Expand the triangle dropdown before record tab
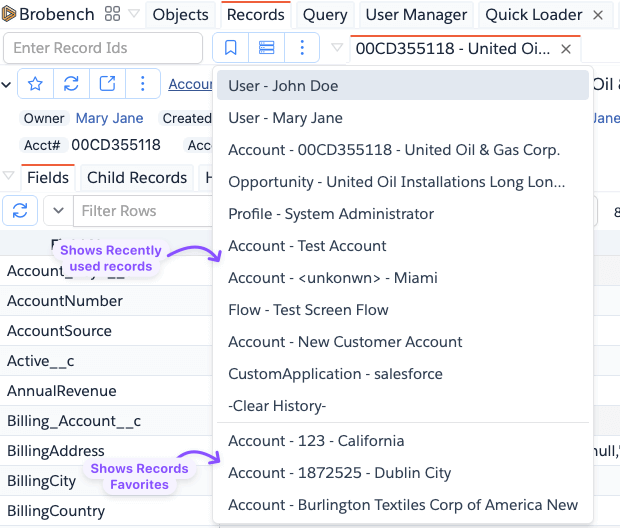Viewport: 620px width, 528px height. tap(337, 48)
